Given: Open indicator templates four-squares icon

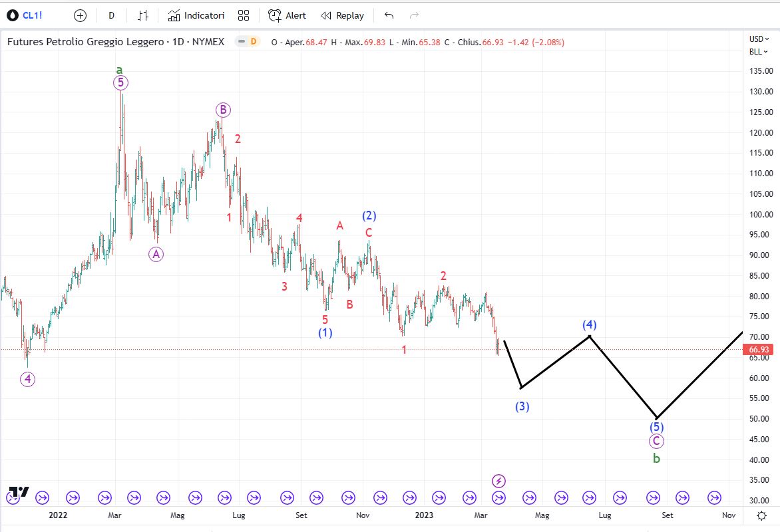Looking at the screenshot, I should click(x=244, y=16).
